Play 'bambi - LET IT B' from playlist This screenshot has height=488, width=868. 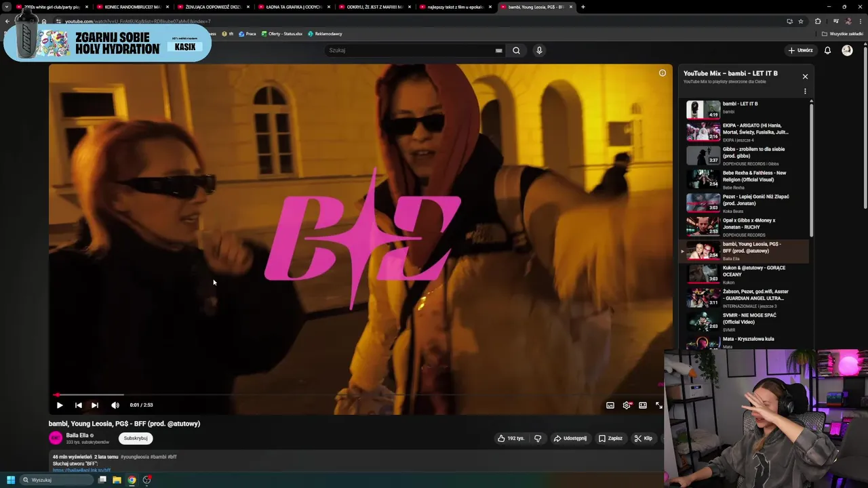(745, 109)
